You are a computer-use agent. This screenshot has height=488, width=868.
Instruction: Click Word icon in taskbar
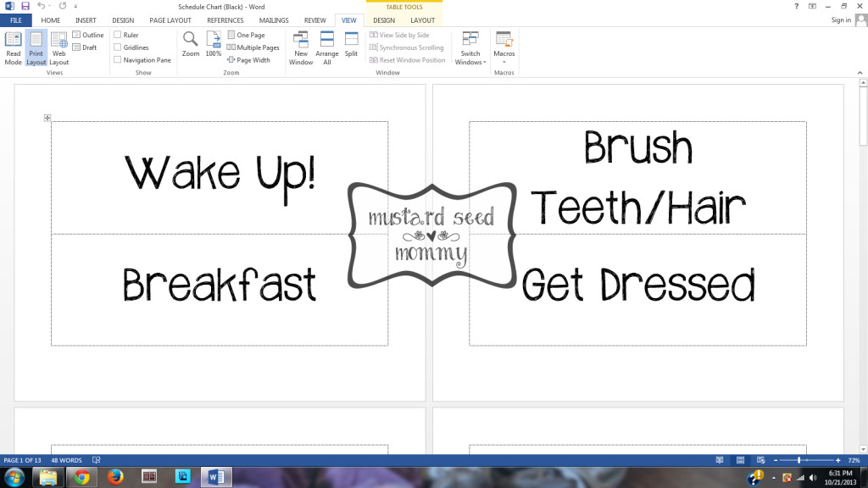[x=216, y=477]
